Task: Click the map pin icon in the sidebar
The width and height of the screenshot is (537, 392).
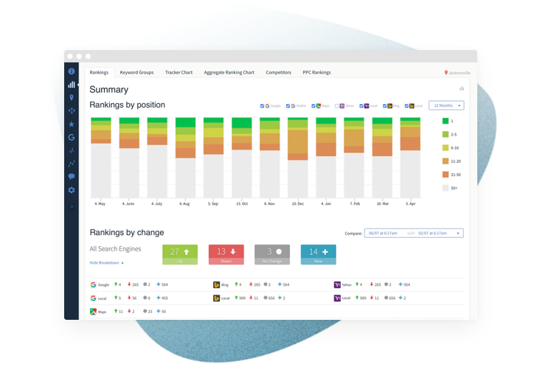Action: tap(72, 97)
